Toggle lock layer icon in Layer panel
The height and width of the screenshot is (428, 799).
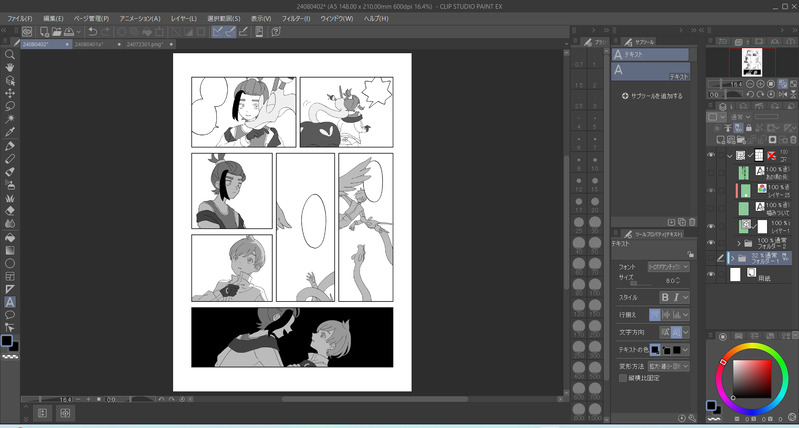[x=749, y=128]
